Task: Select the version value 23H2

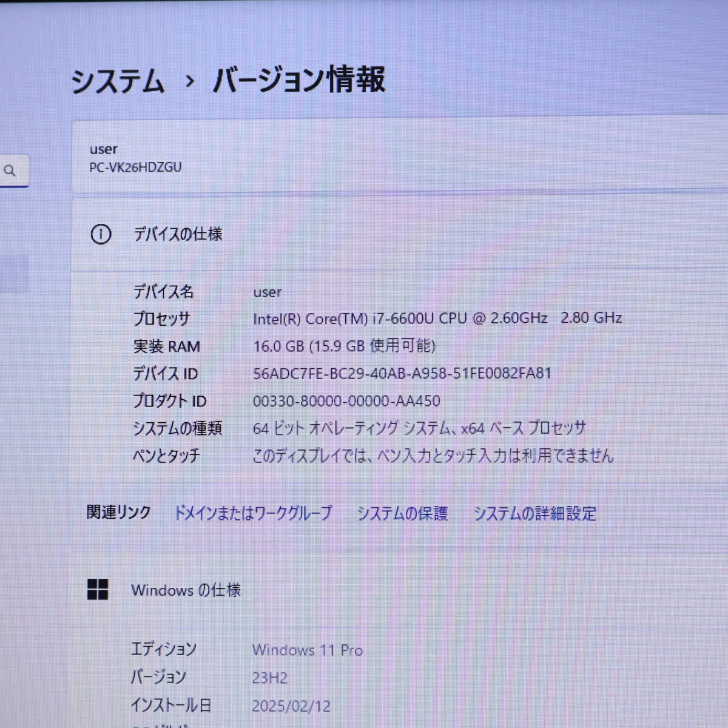Action: [270, 678]
